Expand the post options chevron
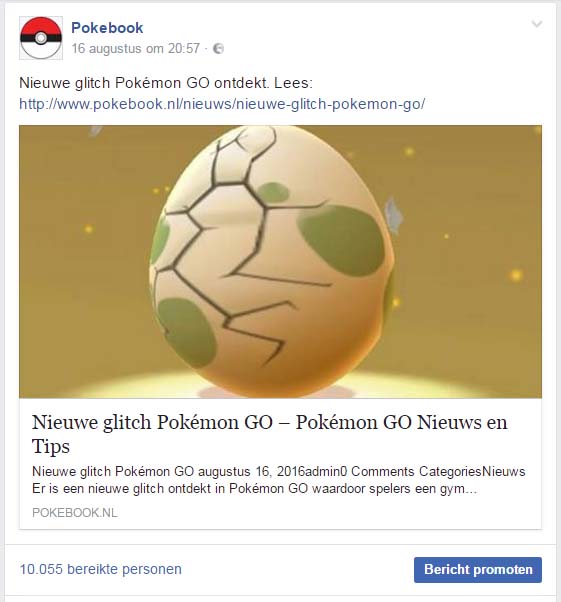This screenshot has height=602, width=561. click(536, 24)
